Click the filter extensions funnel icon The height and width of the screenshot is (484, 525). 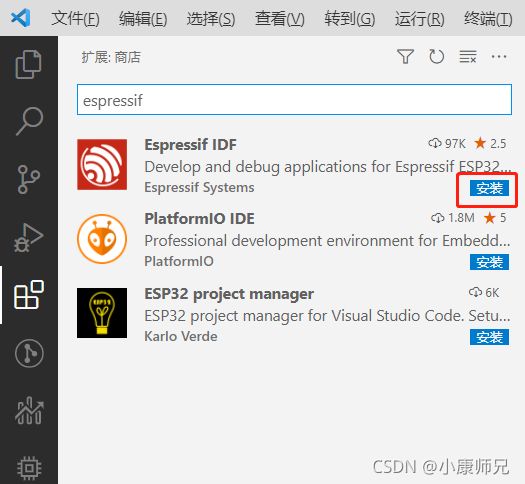[405, 56]
